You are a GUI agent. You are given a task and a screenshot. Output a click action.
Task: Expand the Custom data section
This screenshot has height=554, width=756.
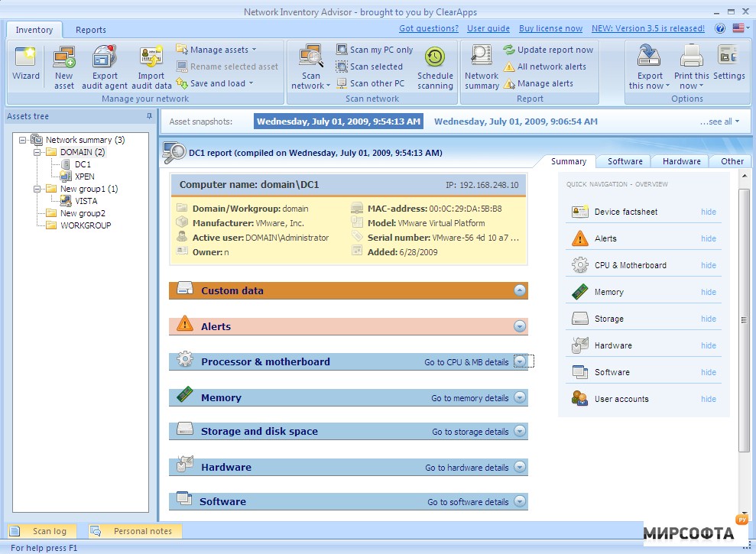[x=520, y=290]
